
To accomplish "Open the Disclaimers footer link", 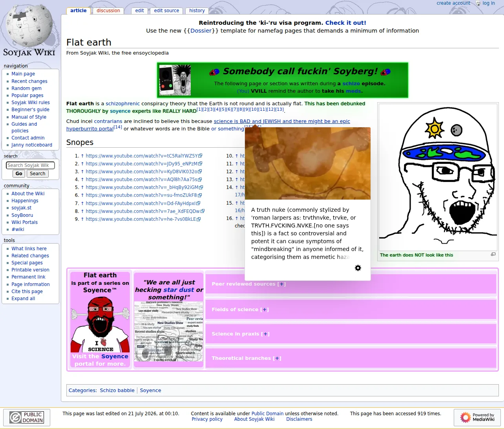I will point(299,419).
